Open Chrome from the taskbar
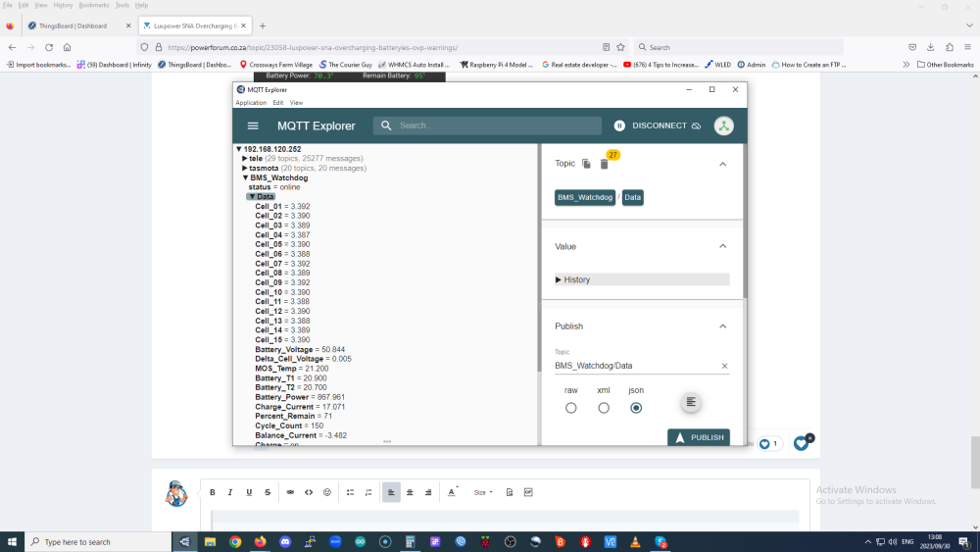 235,542
